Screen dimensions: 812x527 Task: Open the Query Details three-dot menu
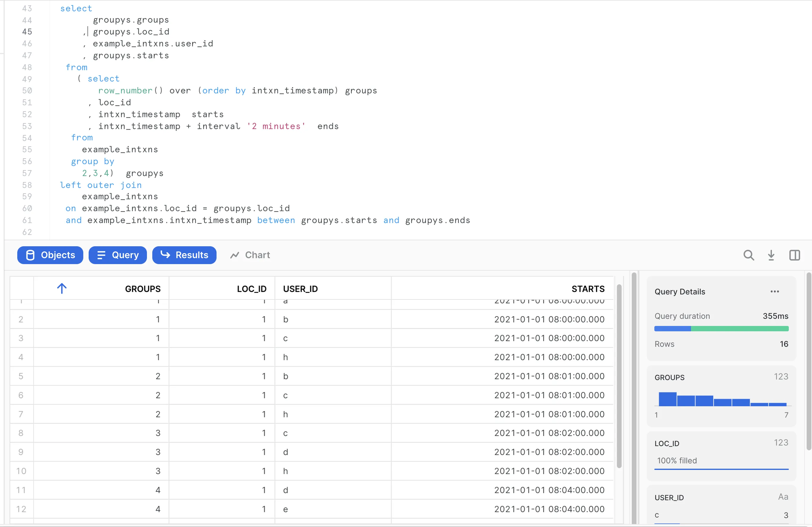(775, 292)
